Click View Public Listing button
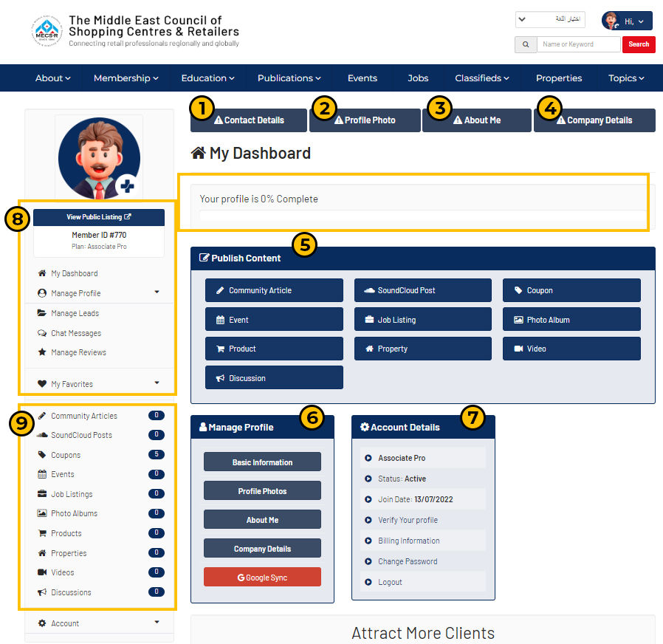 coord(99,217)
